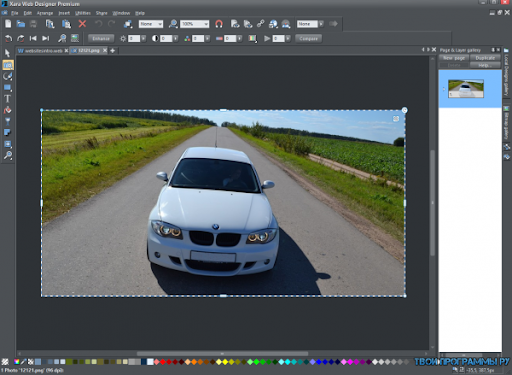Click the Compare button
Viewport: 512px width, 375px height.
click(x=309, y=39)
